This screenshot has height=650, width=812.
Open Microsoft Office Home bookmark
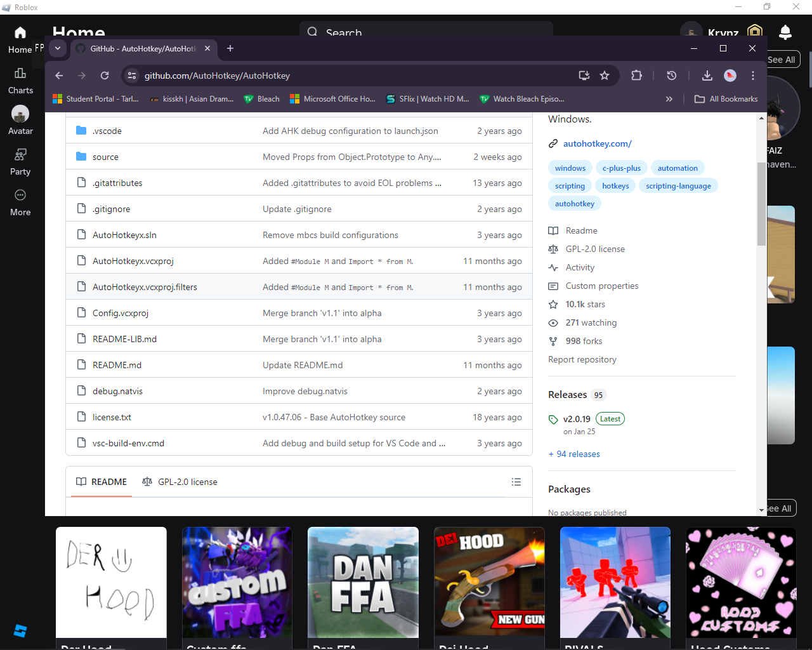pos(333,99)
